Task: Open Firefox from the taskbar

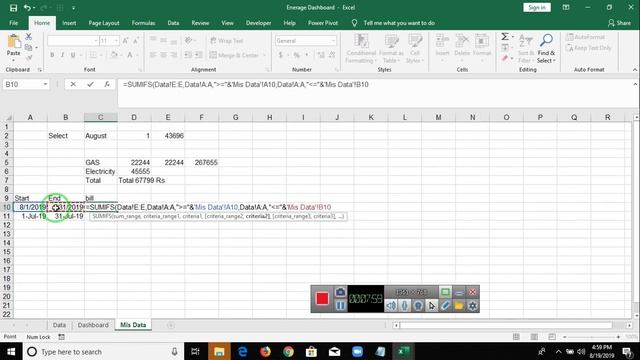Action: point(265,351)
